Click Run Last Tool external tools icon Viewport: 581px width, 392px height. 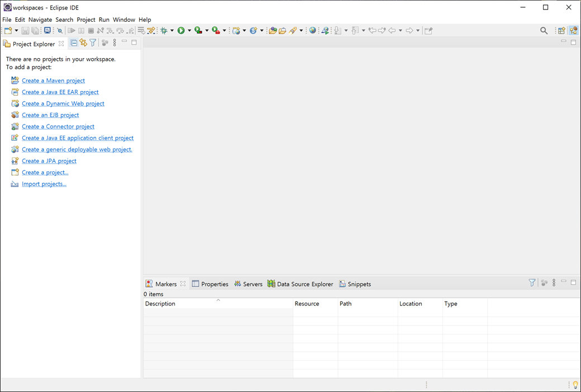pos(216,31)
